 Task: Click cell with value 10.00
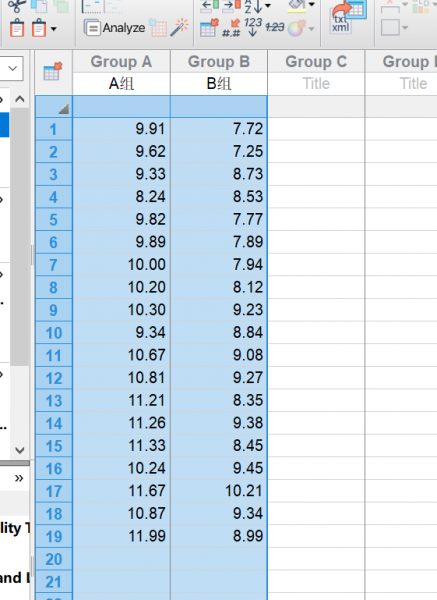(x=121, y=264)
